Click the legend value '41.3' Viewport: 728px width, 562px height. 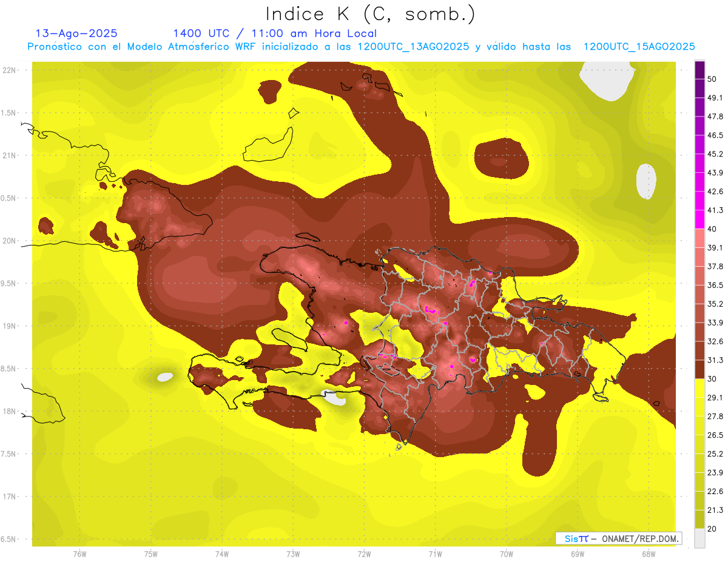[715, 210]
